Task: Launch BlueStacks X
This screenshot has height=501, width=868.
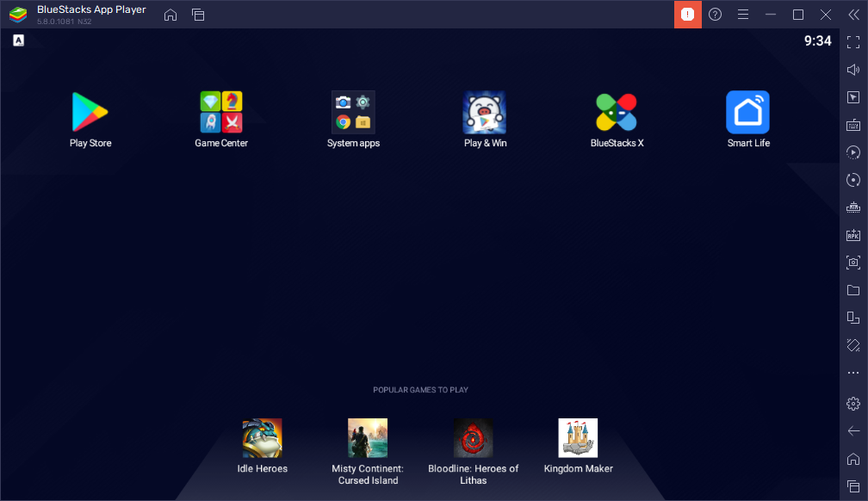Action: [617, 112]
